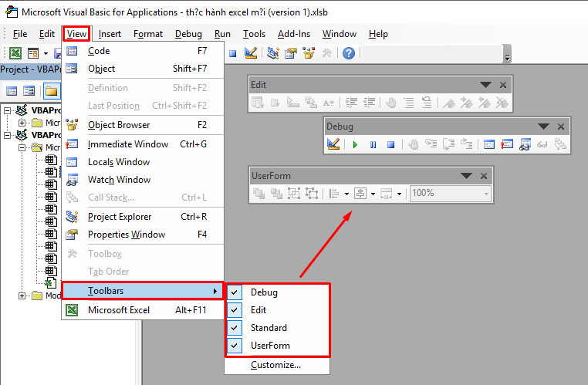Viewport: 588px width, 385px height.
Task: Click Toggle Folders icon in Project panel
Action: tap(52, 91)
